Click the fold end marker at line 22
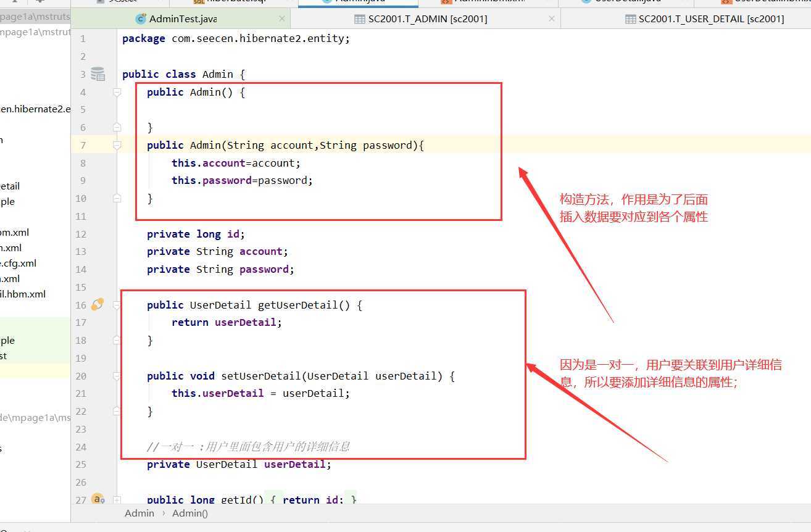This screenshot has height=532, width=811. tap(117, 411)
